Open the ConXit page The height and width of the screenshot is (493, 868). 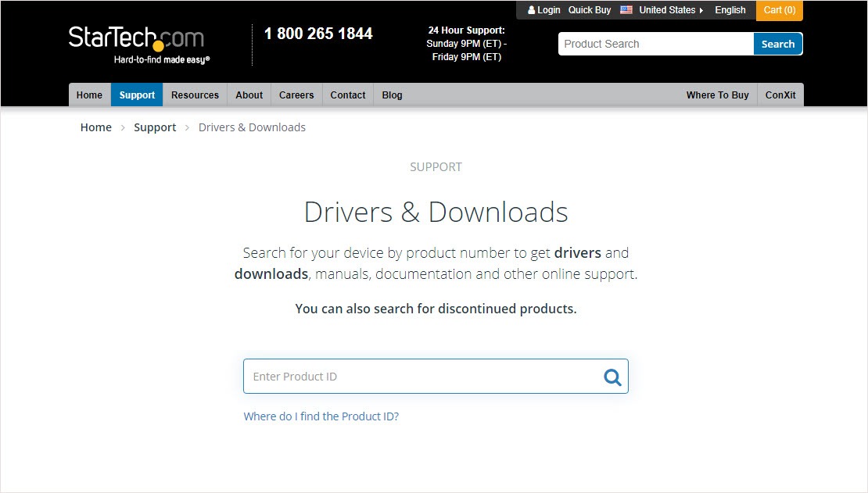[x=780, y=95]
